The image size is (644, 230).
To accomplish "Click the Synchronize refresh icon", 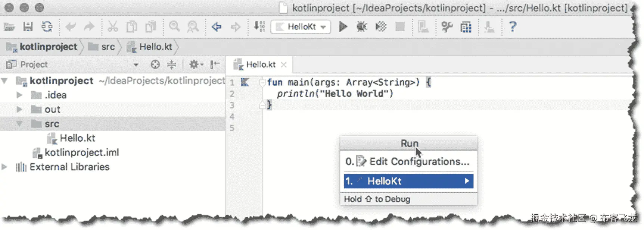I will tap(47, 27).
